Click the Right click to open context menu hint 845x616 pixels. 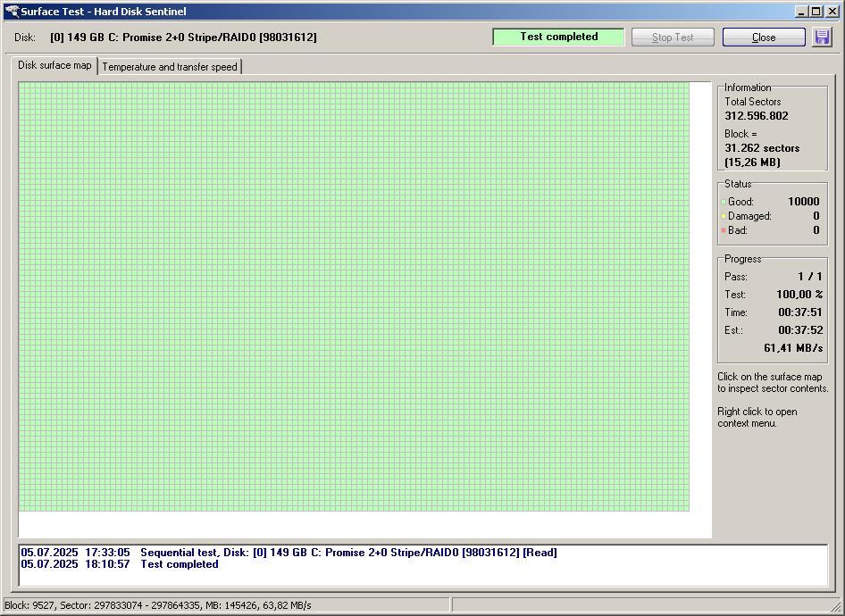pyautogui.click(x=757, y=417)
